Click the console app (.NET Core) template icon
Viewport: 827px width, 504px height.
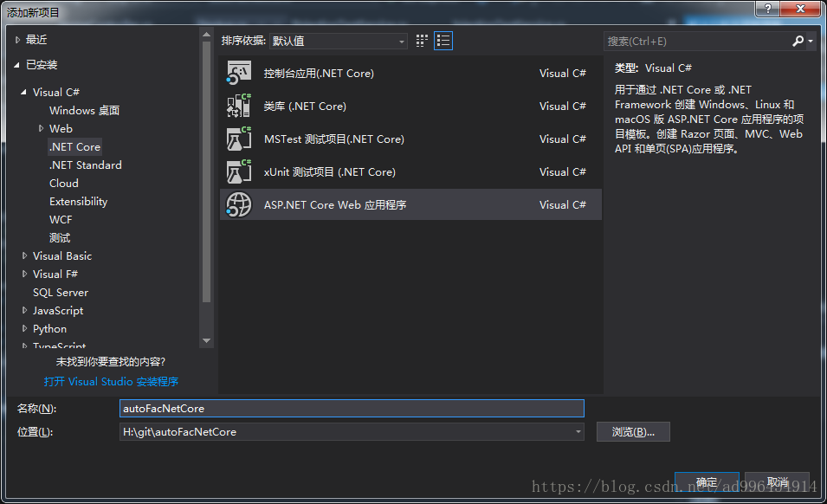[x=238, y=74]
